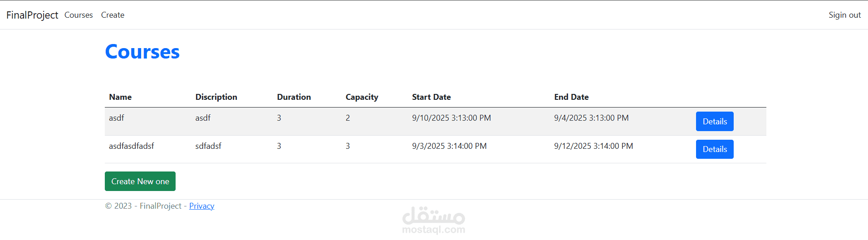
Task: Select the sdfadsf description cell
Action: (208, 146)
